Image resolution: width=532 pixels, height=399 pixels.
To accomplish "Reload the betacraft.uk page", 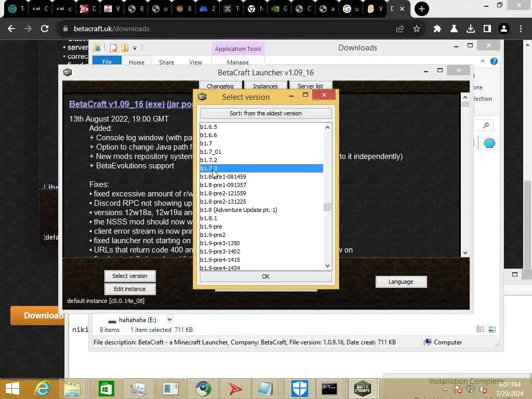I will coord(45,29).
